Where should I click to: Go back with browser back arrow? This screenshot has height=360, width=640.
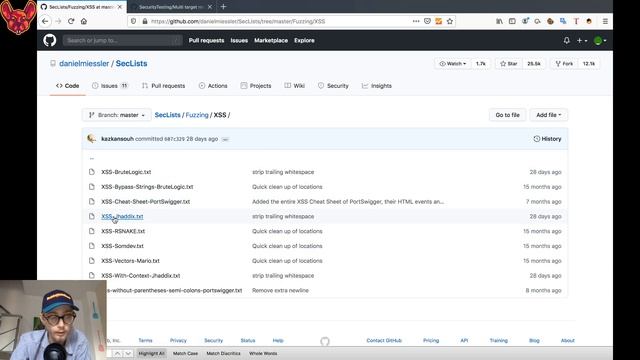pyautogui.click(x=45, y=21)
